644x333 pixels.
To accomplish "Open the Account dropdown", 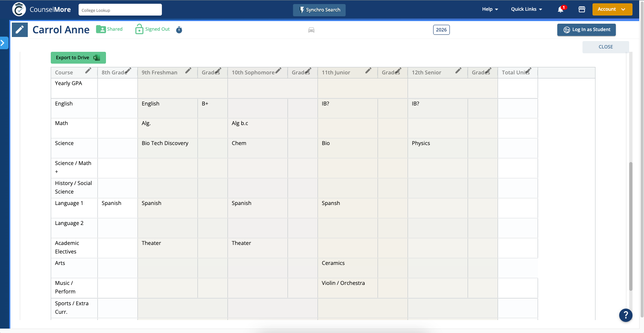I will (612, 9).
